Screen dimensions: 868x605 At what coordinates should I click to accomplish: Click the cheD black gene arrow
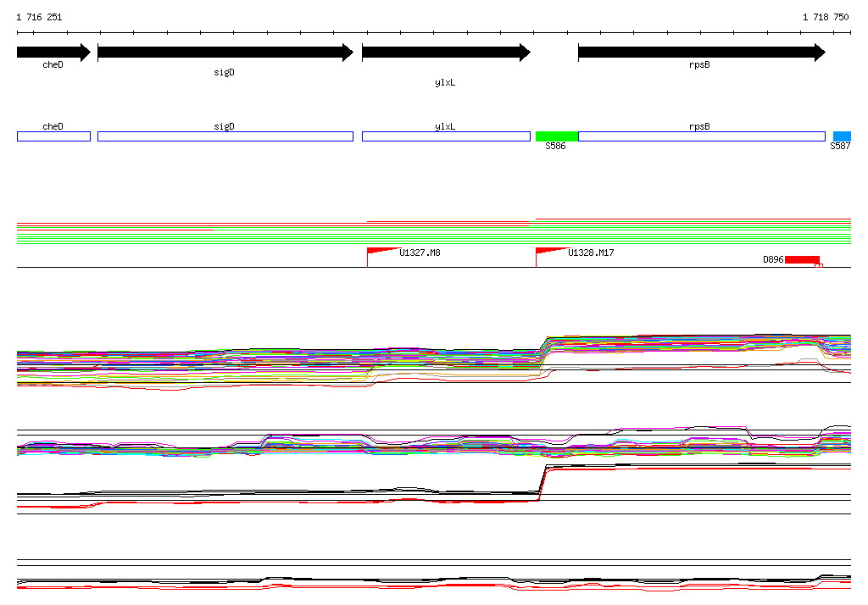click(x=53, y=53)
